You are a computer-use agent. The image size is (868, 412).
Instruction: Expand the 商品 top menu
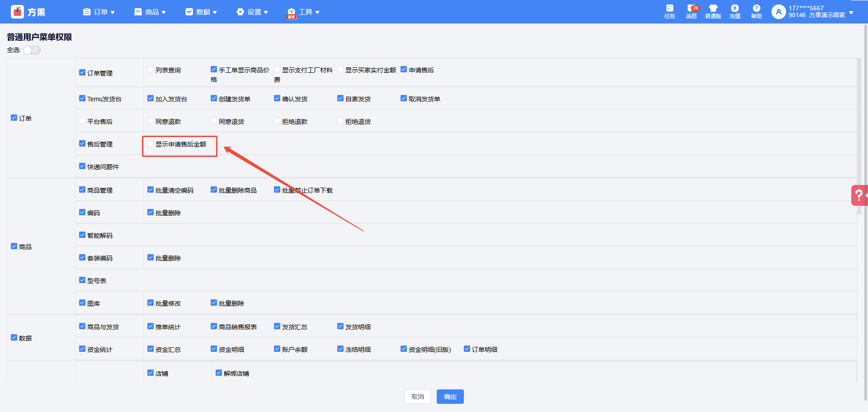150,12
